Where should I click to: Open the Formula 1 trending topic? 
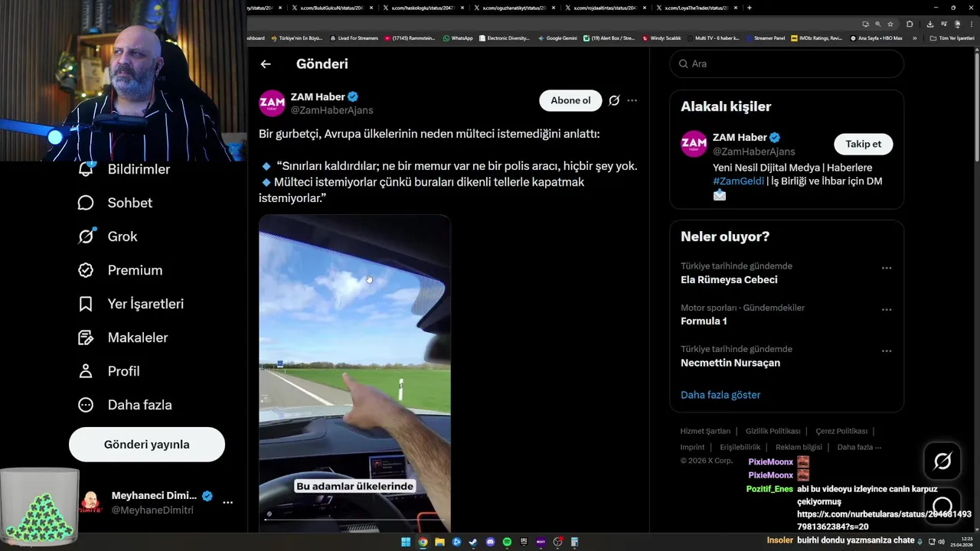(704, 321)
